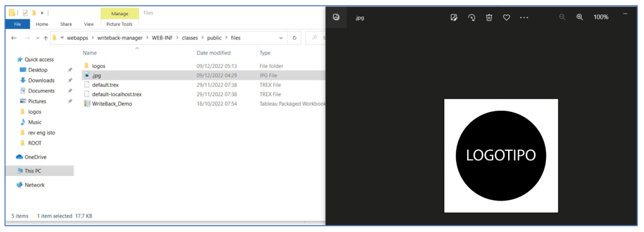Screen dimensions: 644x232
Task: Navigate to classes in the address bar
Action: 189,38
